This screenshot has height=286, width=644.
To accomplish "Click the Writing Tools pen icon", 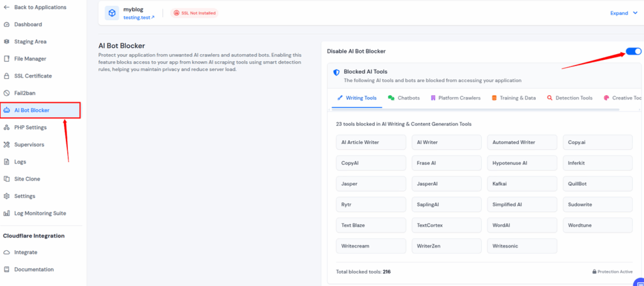I will [x=340, y=98].
